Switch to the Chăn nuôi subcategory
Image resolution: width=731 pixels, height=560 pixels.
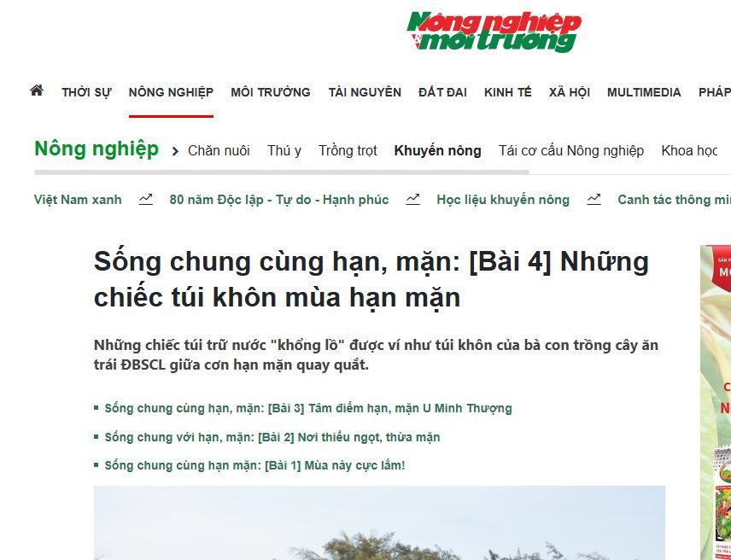[x=219, y=150]
